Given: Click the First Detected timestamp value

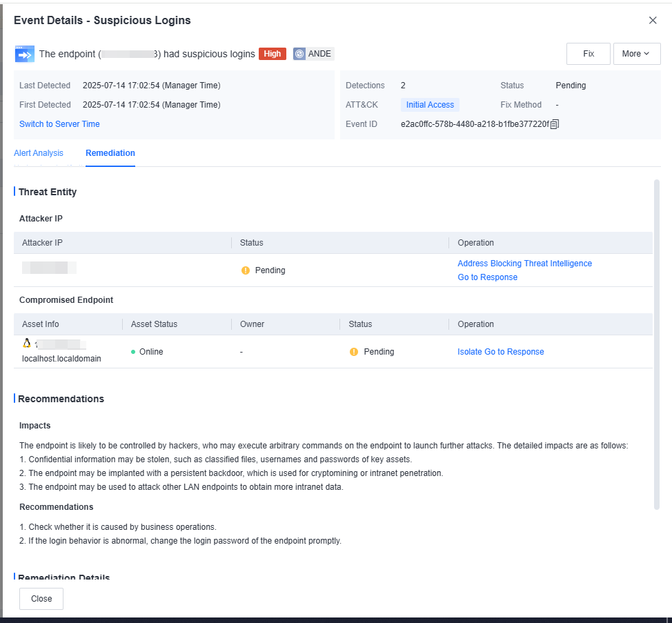Looking at the screenshot, I should [x=151, y=105].
